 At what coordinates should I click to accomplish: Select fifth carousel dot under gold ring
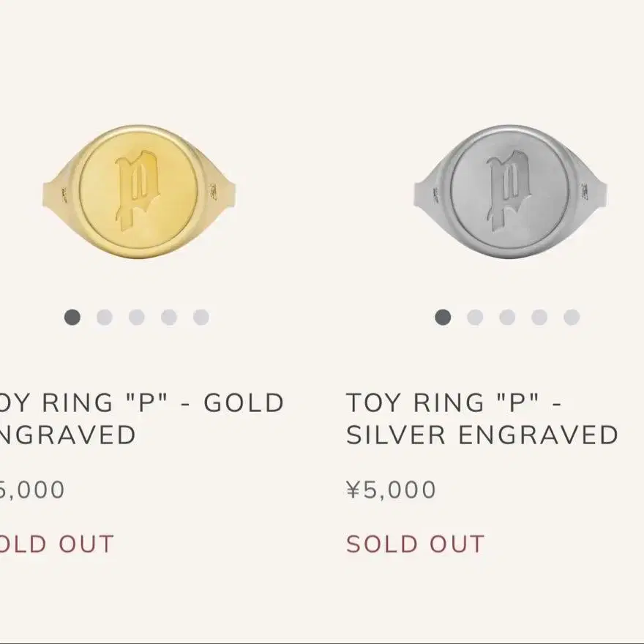tap(201, 317)
